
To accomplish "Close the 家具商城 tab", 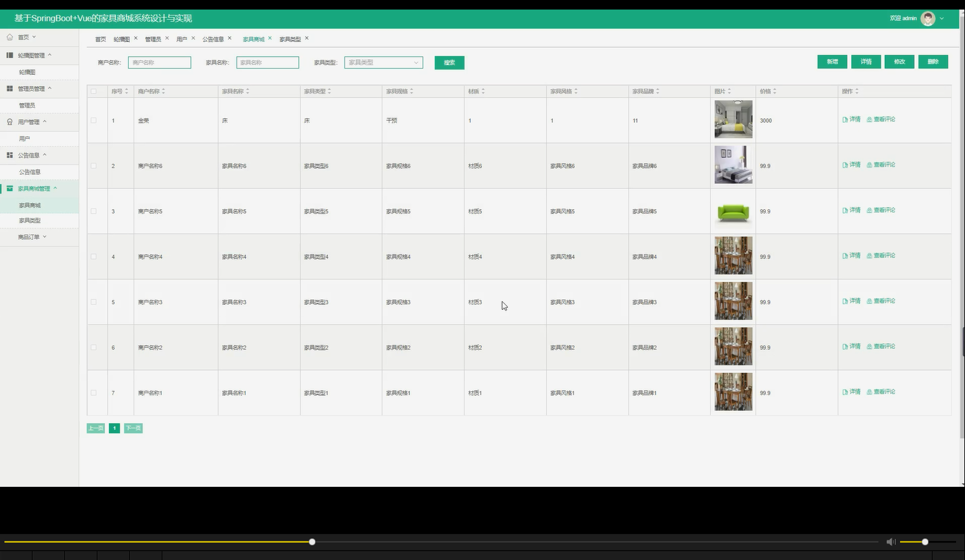I will (270, 38).
